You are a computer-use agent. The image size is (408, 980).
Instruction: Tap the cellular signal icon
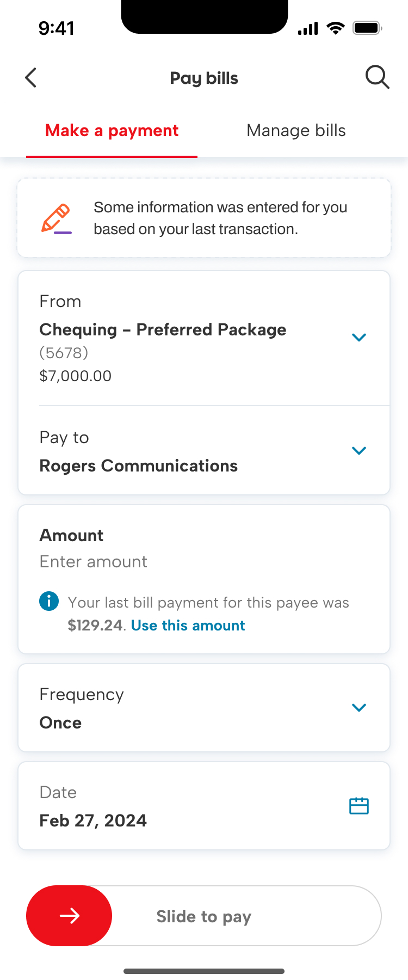(x=308, y=28)
